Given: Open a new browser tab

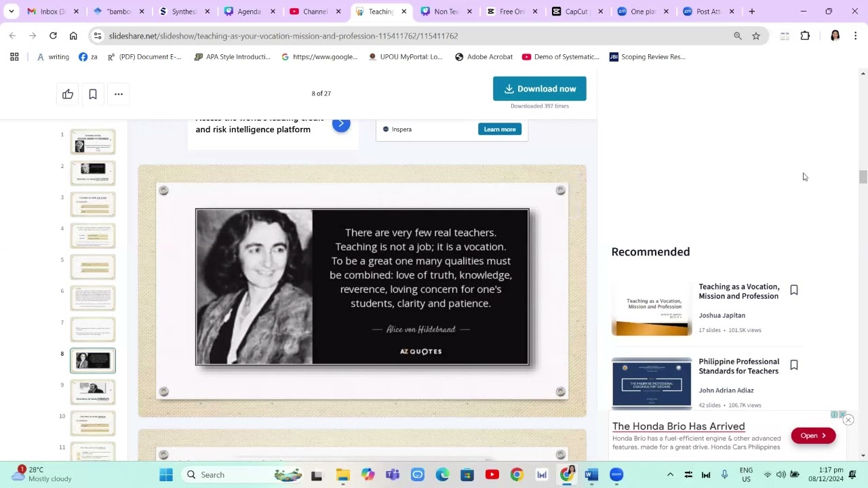Looking at the screenshot, I should pos(752,12).
